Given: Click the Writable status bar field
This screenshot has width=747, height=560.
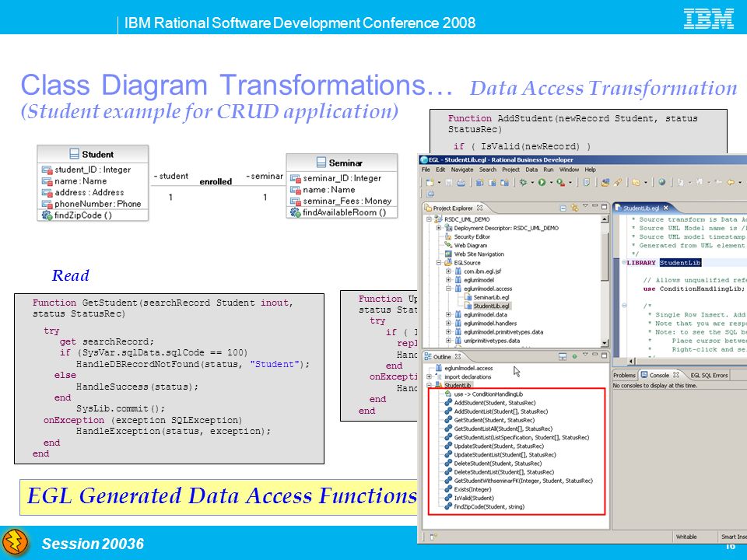Looking at the screenshot, I should tap(686, 537).
